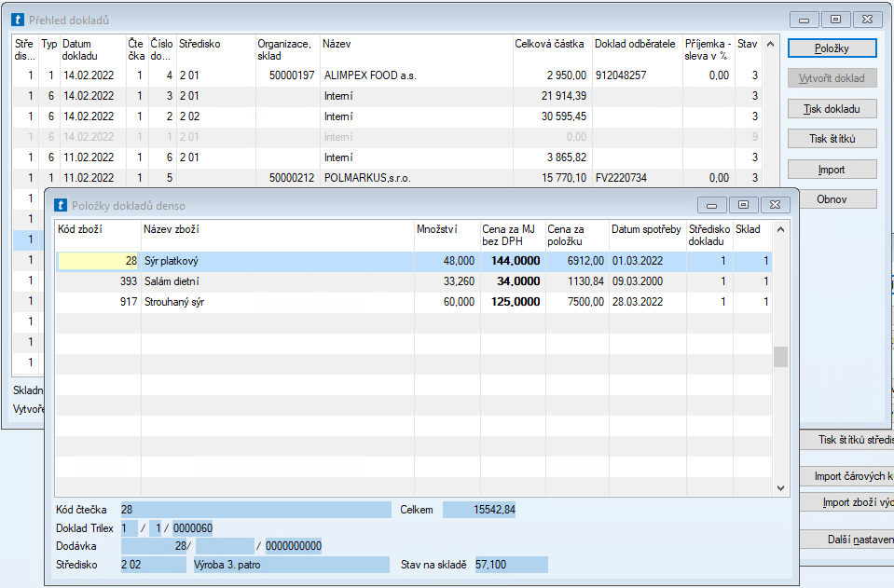This screenshot has width=894, height=588.
Task: Maximize the Položky dokladů denso window
Action: point(743,205)
